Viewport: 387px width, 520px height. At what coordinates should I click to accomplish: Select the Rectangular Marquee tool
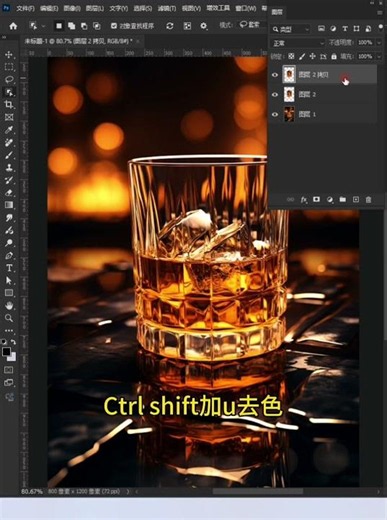[9, 67]
